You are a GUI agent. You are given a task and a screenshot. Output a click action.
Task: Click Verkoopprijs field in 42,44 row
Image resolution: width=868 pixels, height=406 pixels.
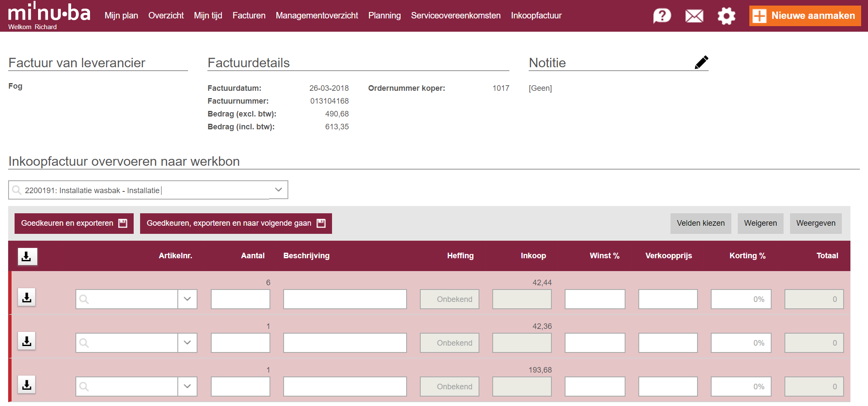(x=668, y=299)
